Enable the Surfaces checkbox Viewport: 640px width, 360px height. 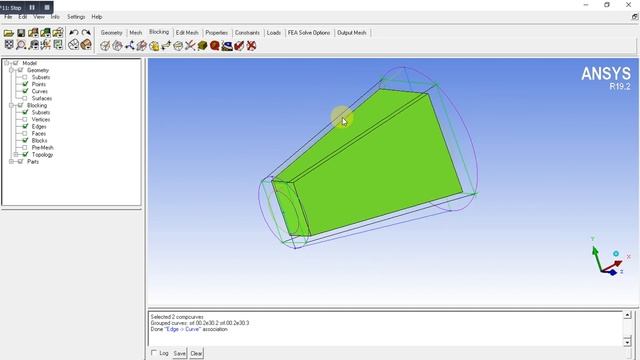coord(25,98)
